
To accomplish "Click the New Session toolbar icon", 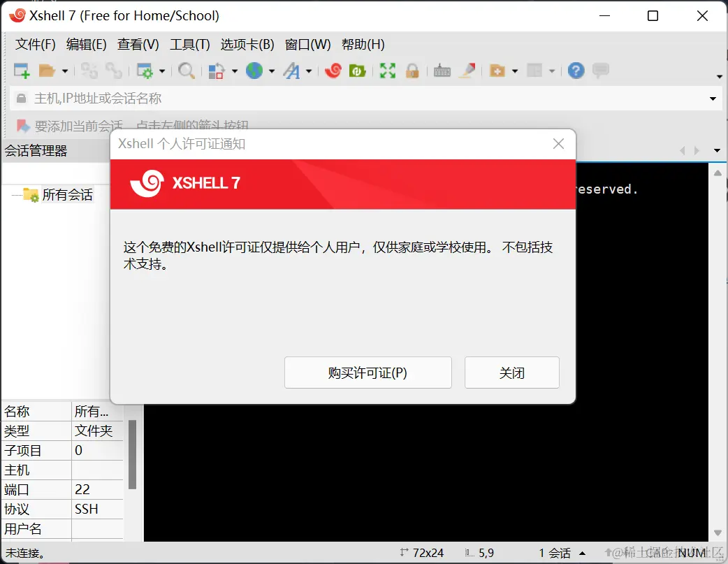I will pos(22,71).
